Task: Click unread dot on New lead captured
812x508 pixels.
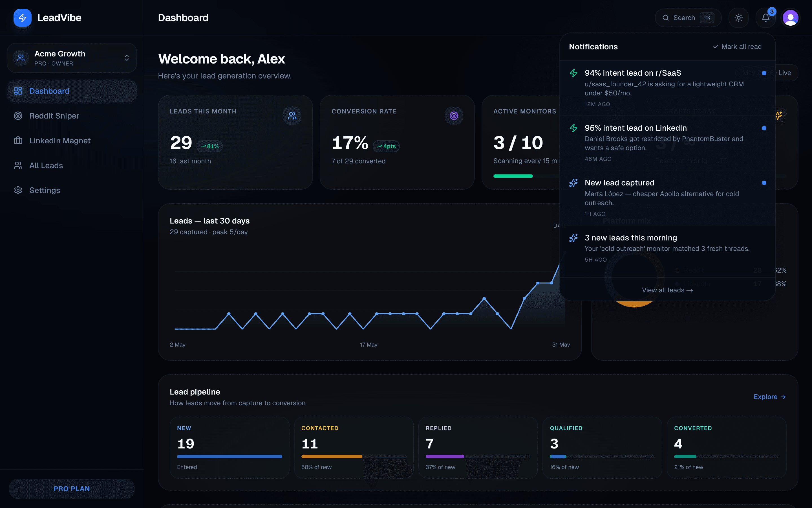Action: (764, 183)
